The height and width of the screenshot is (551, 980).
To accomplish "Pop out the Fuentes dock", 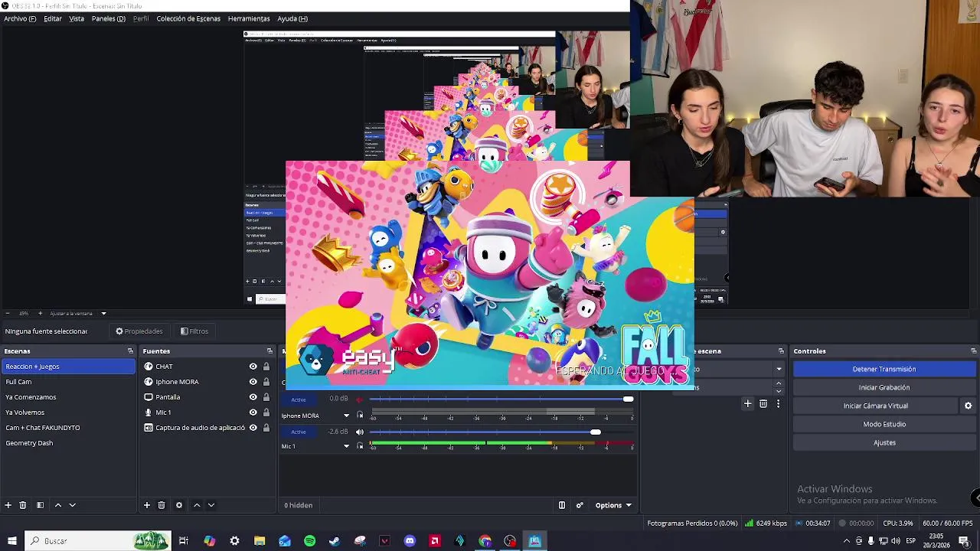I will point(269,351).
